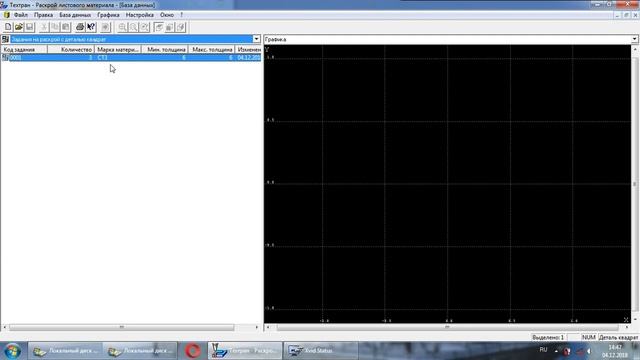Screen dimensions: 640x360
Task: Activate the context help arrow-question icon
Action: coord(91,27)
